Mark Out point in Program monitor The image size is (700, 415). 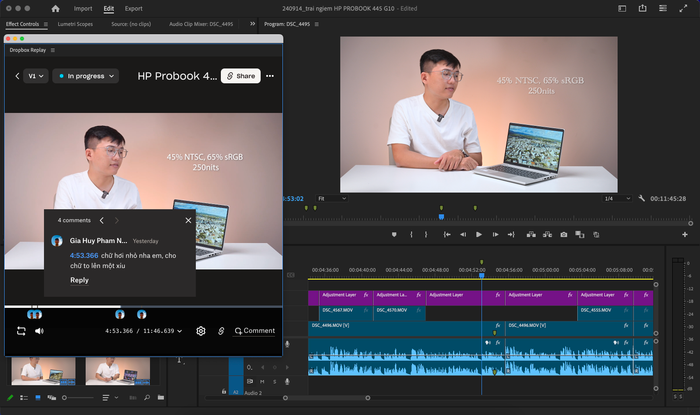(425, 234)
